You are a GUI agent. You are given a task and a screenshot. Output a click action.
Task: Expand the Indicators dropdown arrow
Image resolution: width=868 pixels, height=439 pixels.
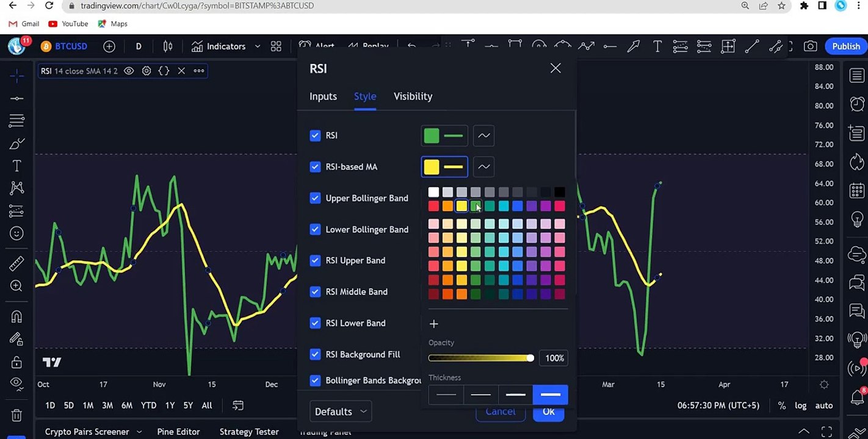258,46
